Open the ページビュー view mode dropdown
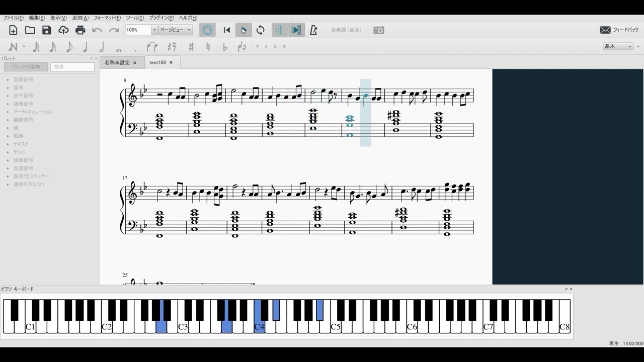This screenshot has width=644, height=362. [x=176, y=30]
